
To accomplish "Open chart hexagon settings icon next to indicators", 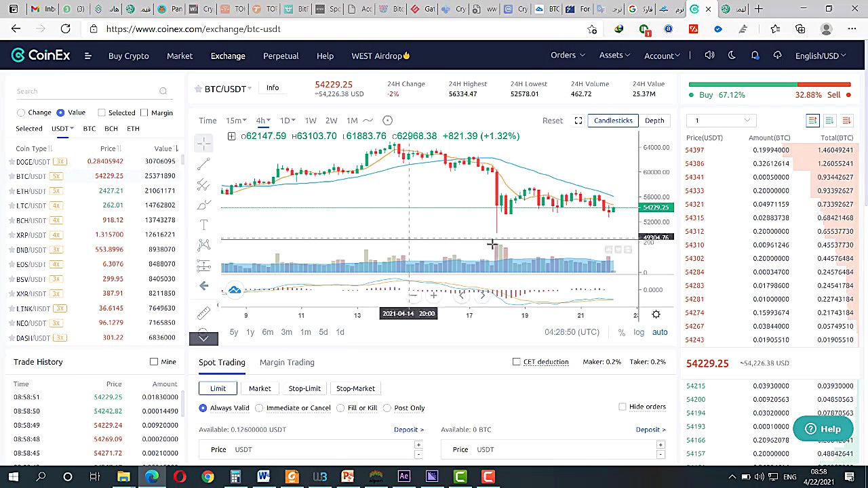I will (387, 121).
